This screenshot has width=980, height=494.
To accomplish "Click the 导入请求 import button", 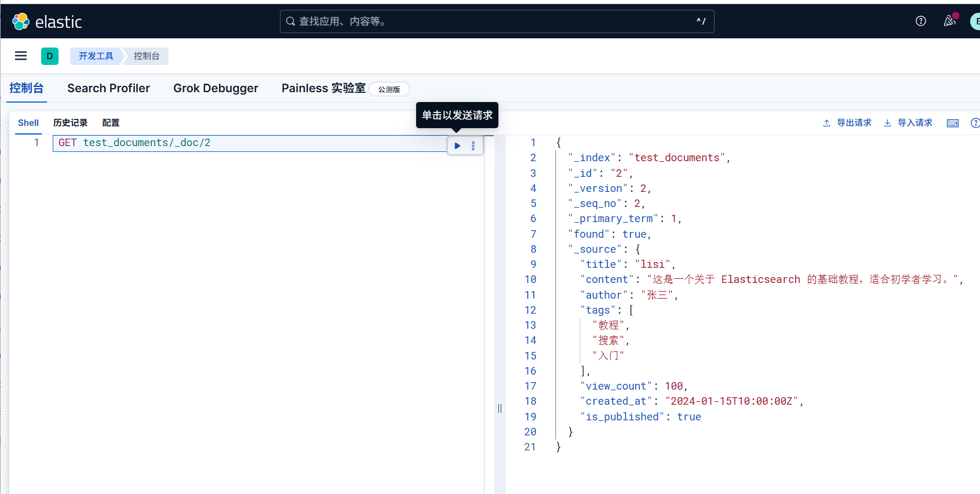I will point(908,123).
